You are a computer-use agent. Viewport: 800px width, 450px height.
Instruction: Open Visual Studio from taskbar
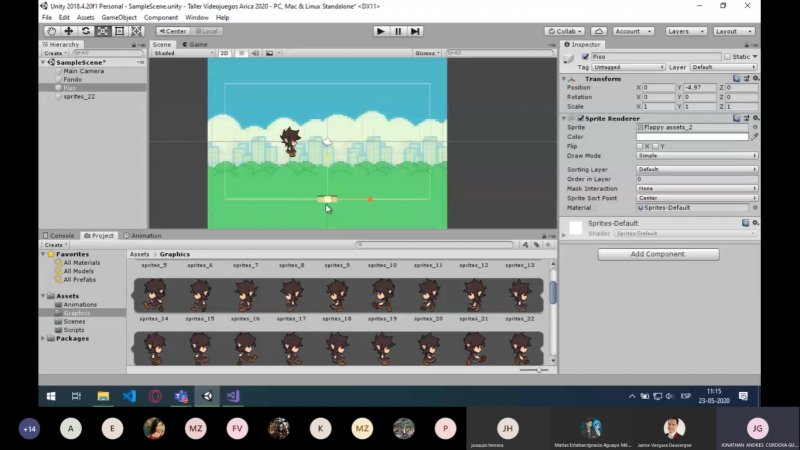233,396
